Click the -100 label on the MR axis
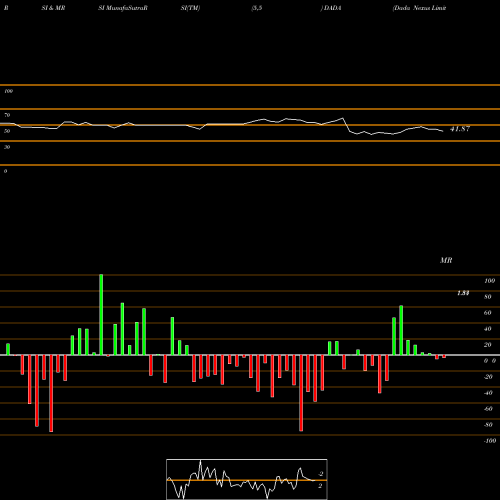500x500 pixels. (489, 441)
